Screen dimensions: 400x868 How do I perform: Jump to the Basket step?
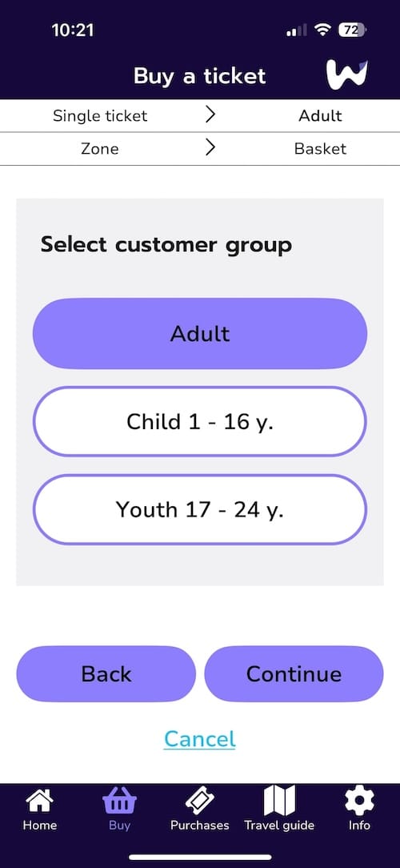point(320,148)
